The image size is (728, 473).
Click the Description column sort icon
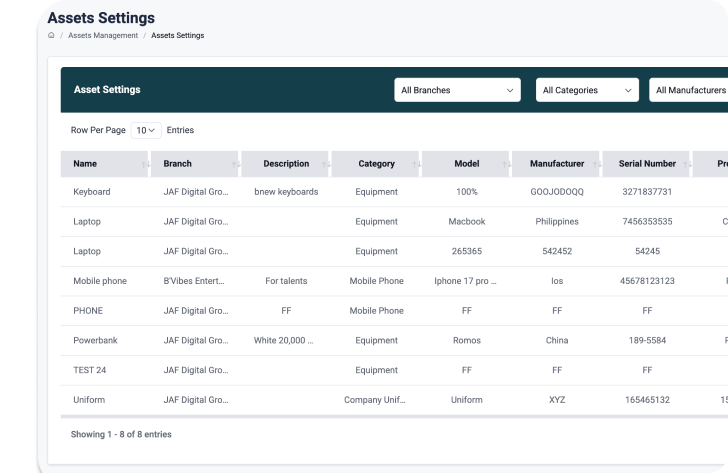click(326, 164)
